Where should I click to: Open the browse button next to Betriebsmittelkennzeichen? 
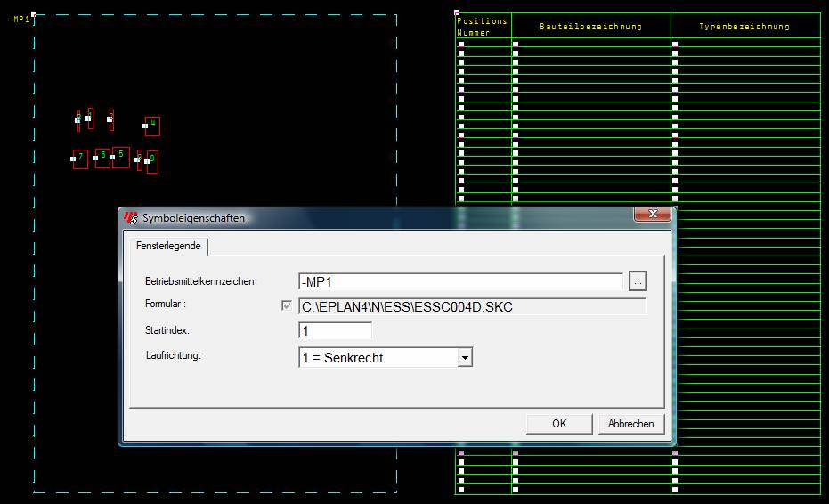(x=638, y=281)
